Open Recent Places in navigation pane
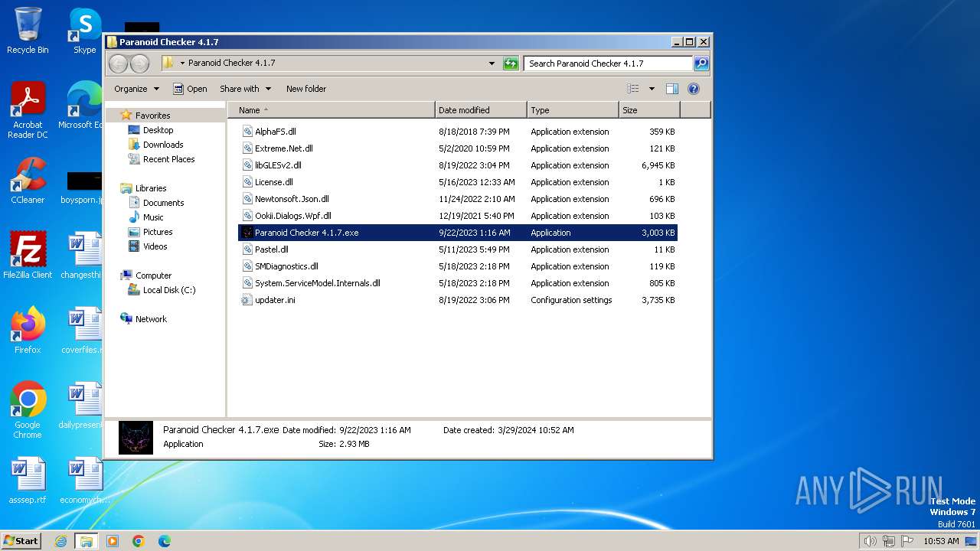 click(168, 159)
